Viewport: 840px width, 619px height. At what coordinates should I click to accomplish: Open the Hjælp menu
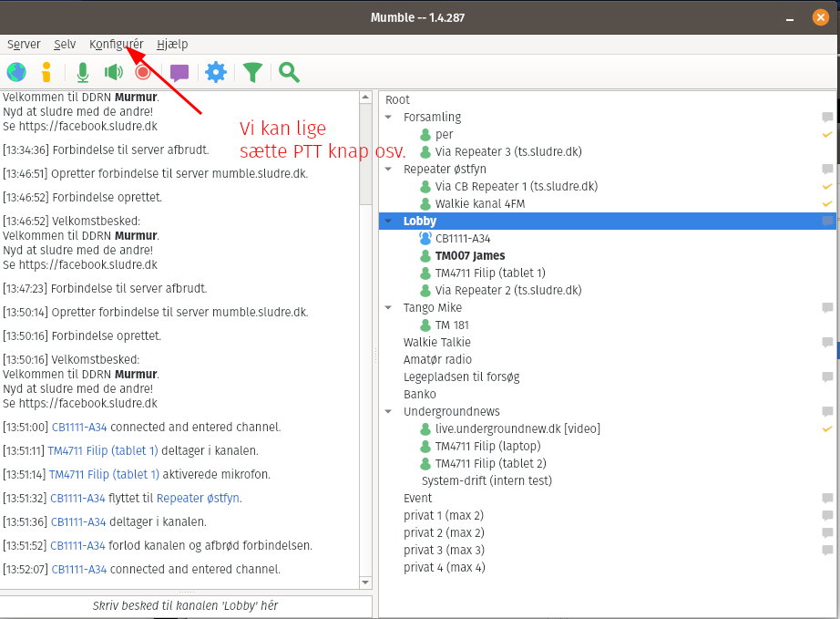coord(172,44)
